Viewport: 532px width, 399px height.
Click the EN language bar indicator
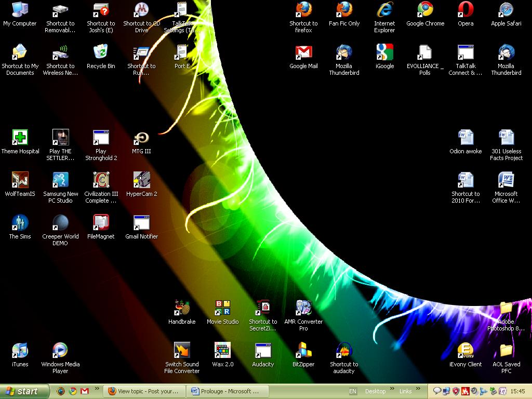(353, 391)
